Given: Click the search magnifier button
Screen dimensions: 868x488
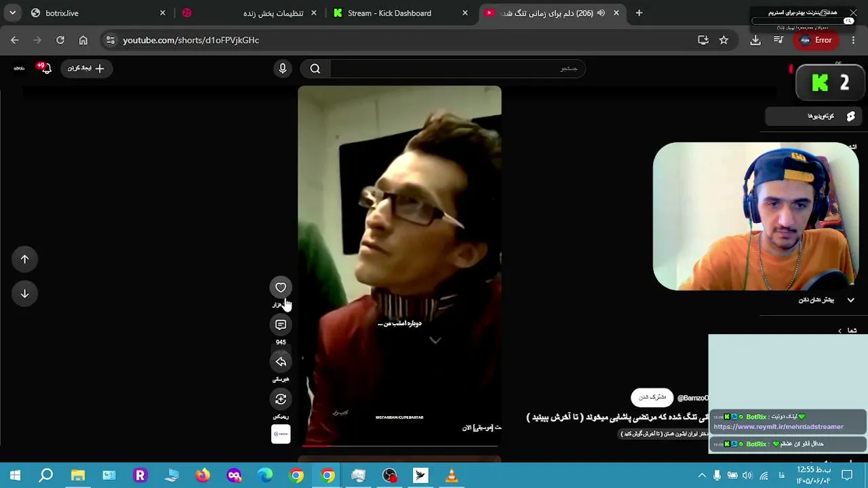Looking at the screenshot, I should [x=315, y=68].
